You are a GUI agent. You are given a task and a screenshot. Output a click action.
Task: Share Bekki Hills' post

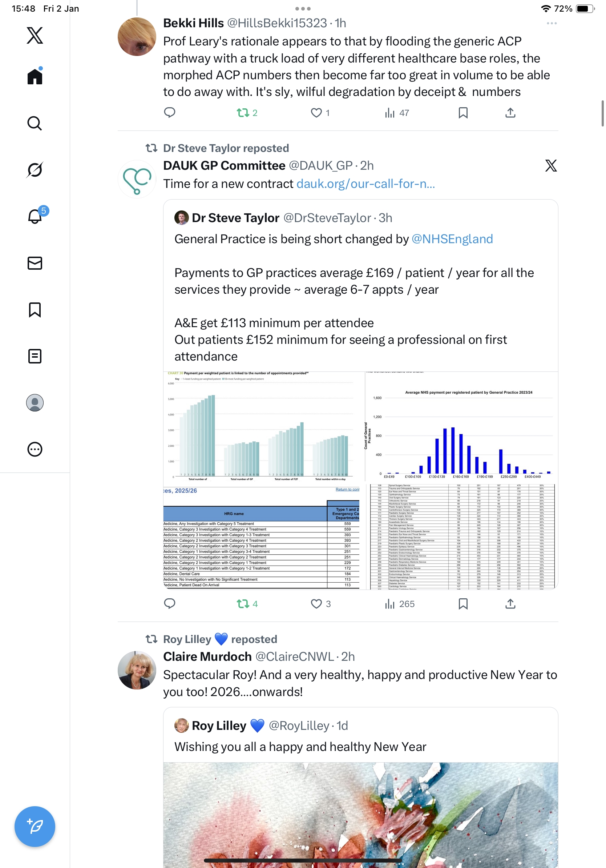[510, 113]
